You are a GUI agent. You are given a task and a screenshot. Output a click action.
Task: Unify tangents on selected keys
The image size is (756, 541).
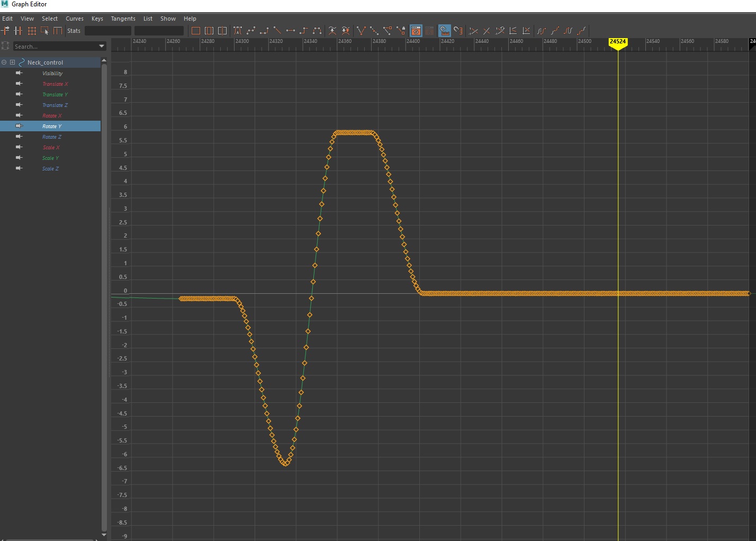coord(374,31)
